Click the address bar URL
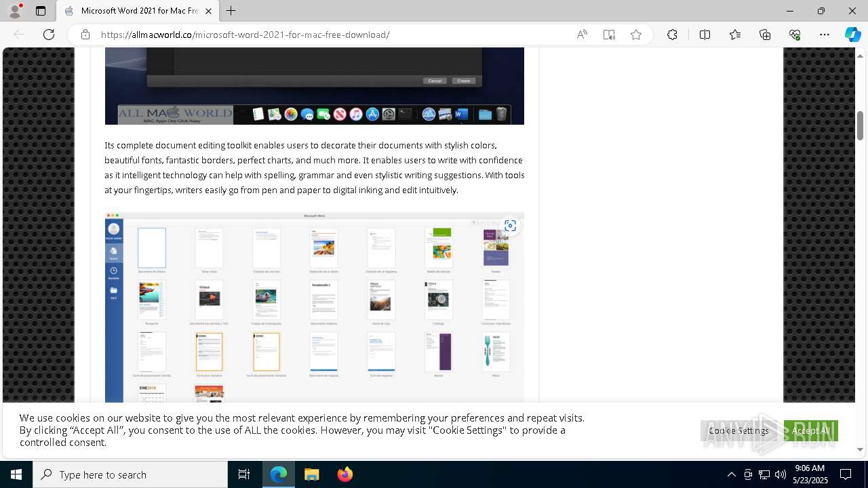This screenshot has width=868, height=488. (245, 35)
